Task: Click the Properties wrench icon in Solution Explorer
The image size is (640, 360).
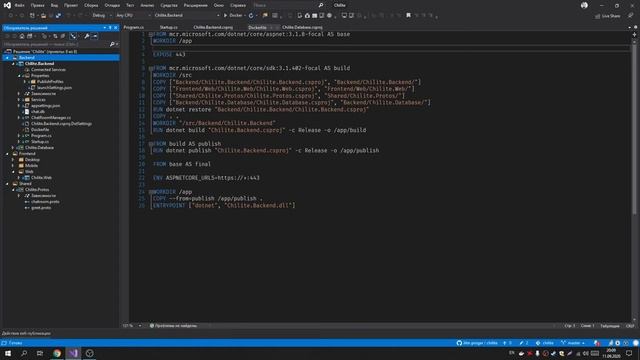Action: [87, 36]
